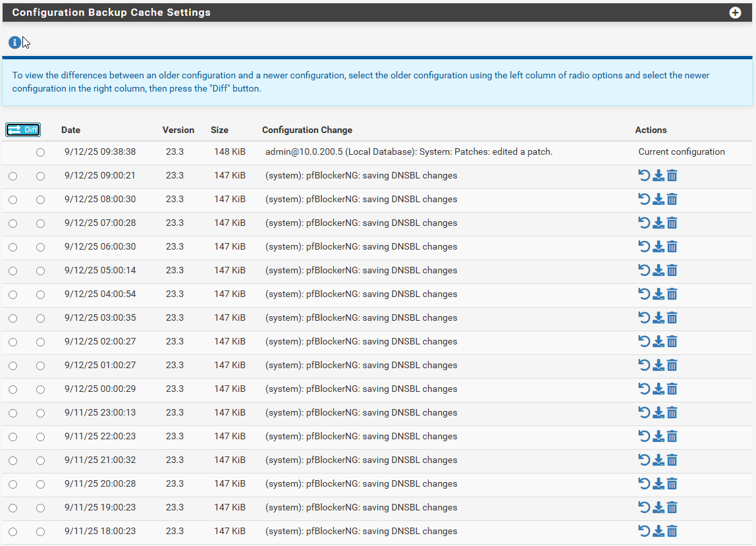756x546 pixels.
Task: Revert to the 9/12/25 05:00:14 config
Action: pyautogui.click(x=644, y=270)
